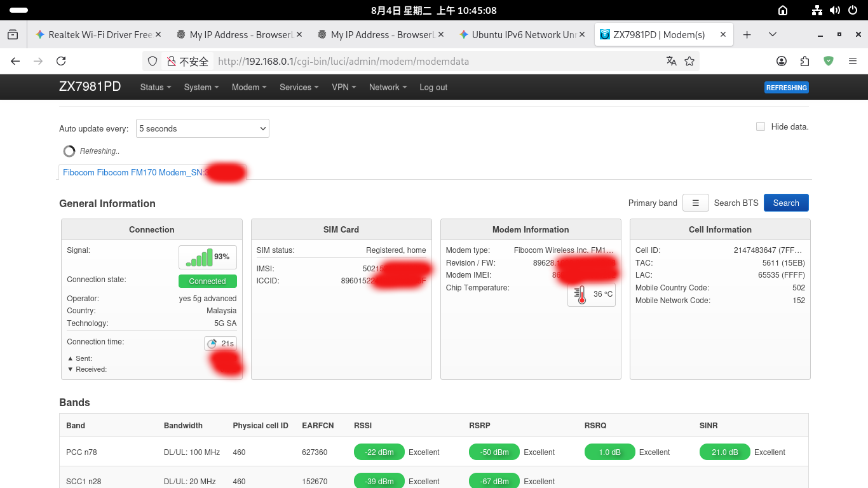
Task: Expand the Modem menu
Action: click(x=249, y=87)
